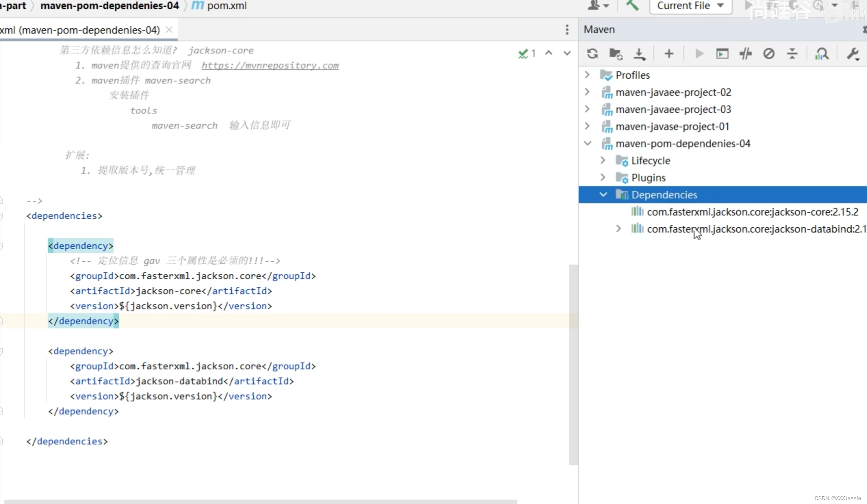Click the Maven run build icon
867x504 pixels.
(698, 54)
